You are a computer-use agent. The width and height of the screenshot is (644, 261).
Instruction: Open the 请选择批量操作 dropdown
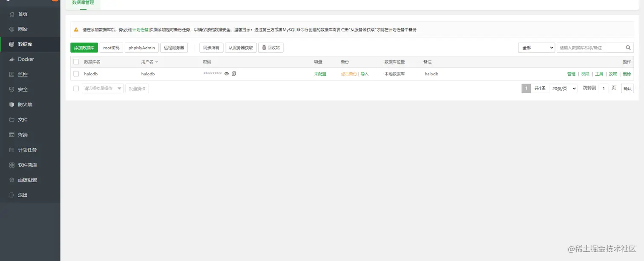click(x=103, y=89)
